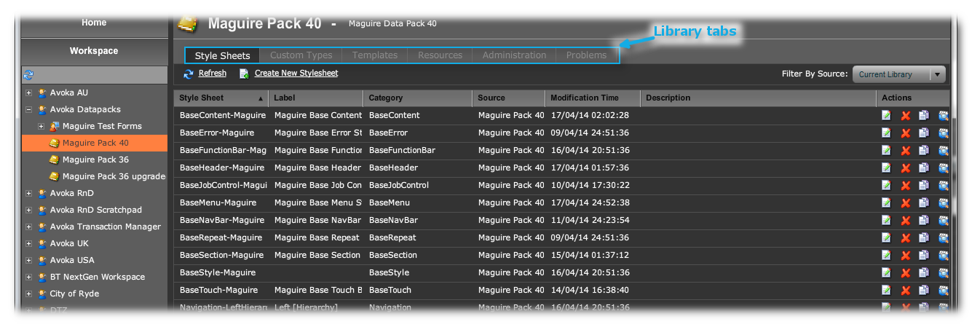Open the Filter By Source dropdown
This screenshot has width=980, height=335.
pos(898,74)
